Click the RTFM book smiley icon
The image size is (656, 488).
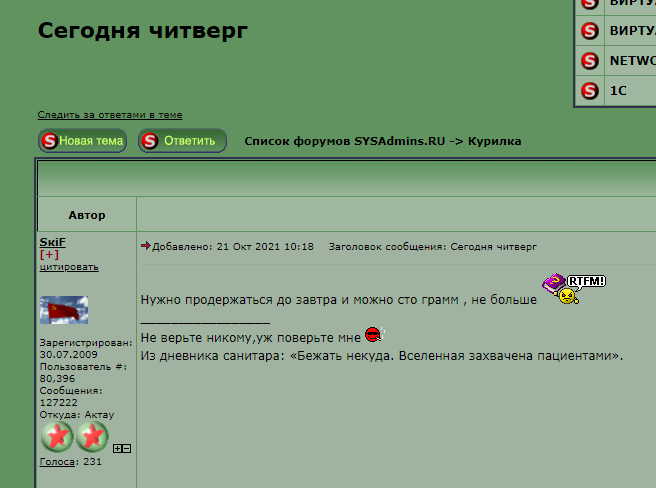[x=574, y=288]
